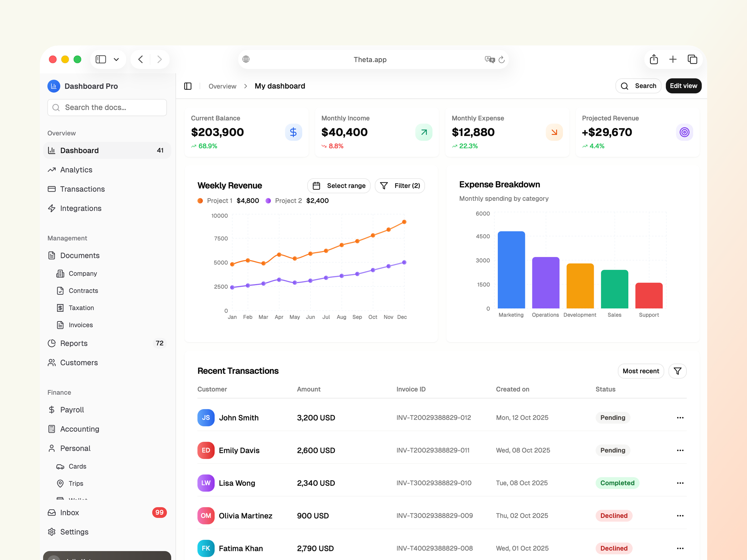Click the share icon in browser toolbar
This screenshot has height=560, width=747.
pyautogui.click(x=653, y=59)
